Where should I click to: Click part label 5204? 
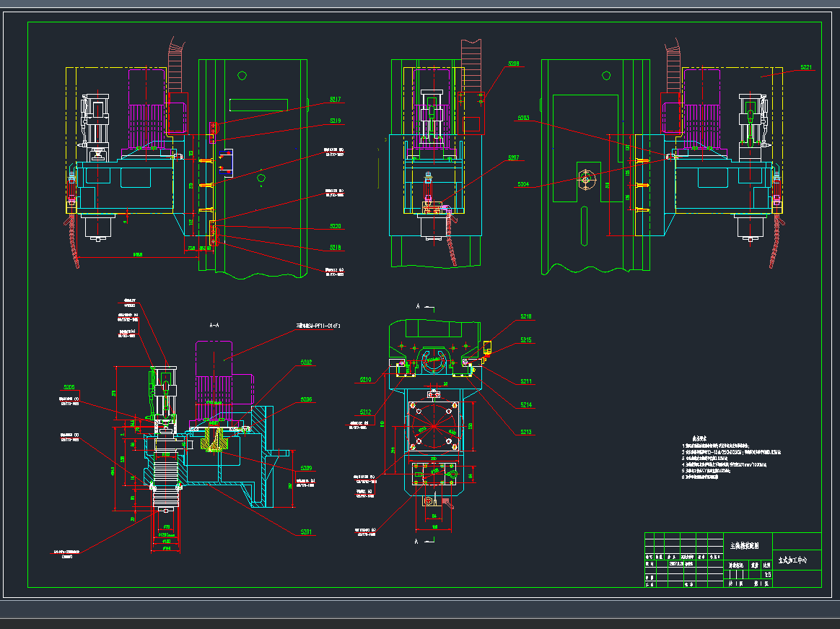click(523, 184)
